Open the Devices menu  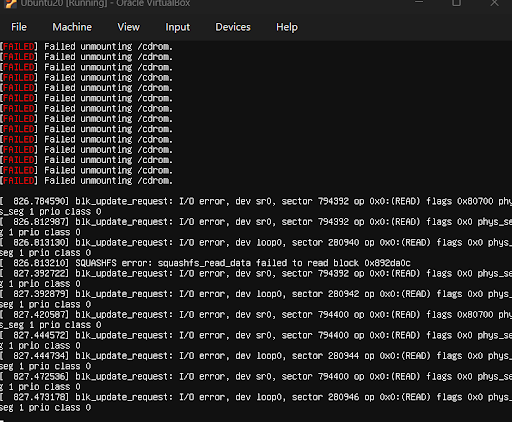click(233, 27)
